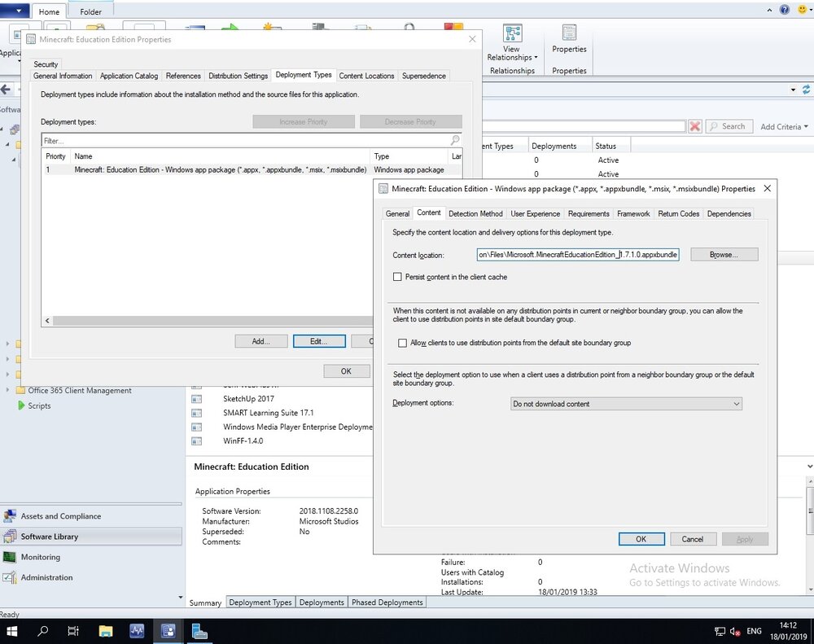Open the Windows Start menu
The image size is (814, 644).
point(11,631)
